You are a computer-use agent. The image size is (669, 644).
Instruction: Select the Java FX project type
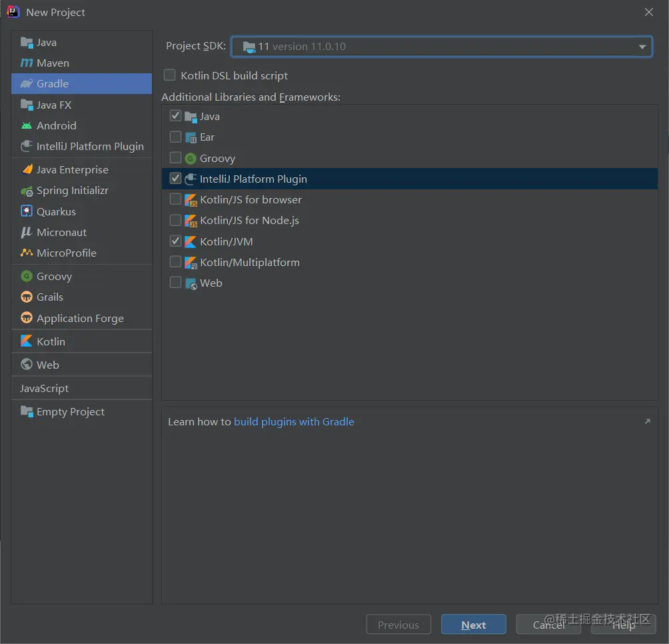tap(81, 105)
